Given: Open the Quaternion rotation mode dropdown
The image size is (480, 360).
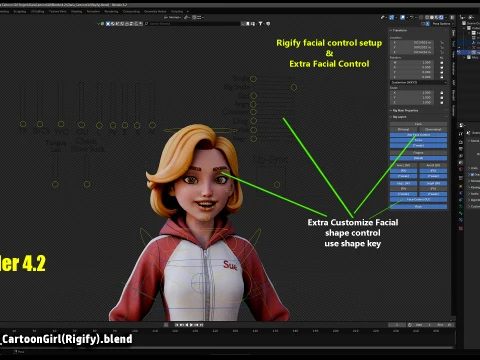Looking at the screenshot, I should 418,82.
